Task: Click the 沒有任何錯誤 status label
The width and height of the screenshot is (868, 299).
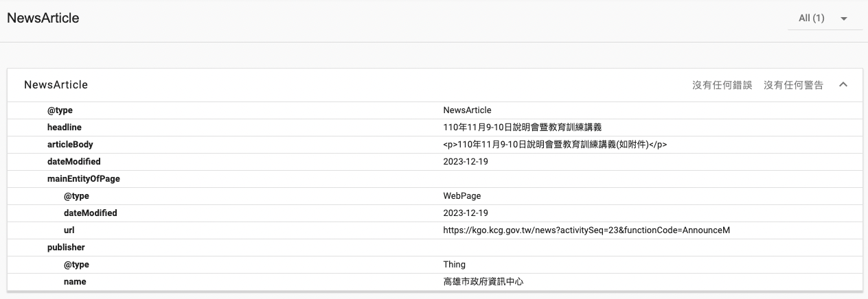Action: click(x=722, y=85)
